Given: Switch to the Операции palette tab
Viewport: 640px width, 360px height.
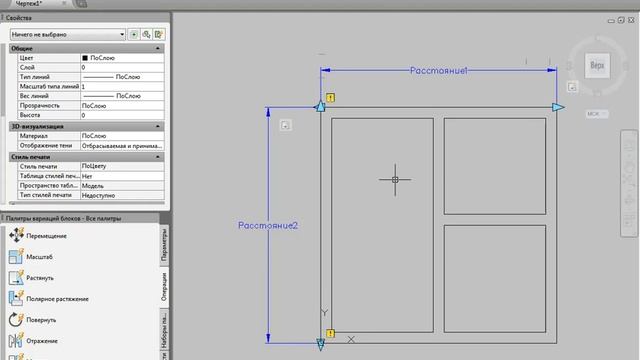Looking at the screenshot, I should coord(164,287).
